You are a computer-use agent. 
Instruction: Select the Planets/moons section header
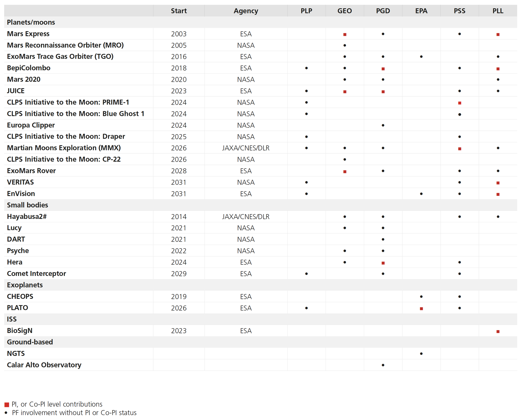31,22
